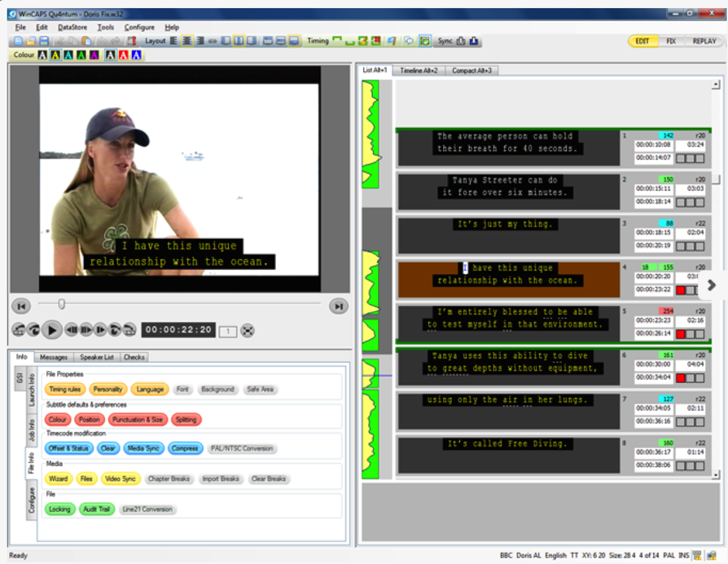Jump to the end of the video

[x=338, y=306]
